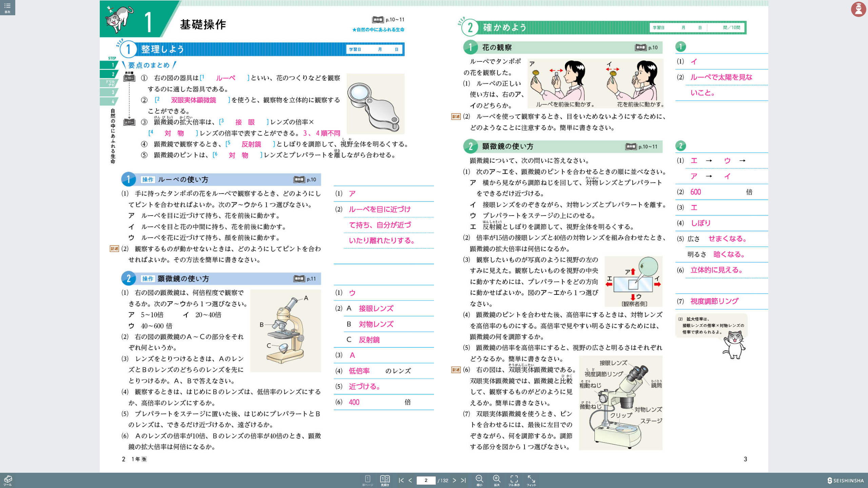Jump to the first page
868x488 pixels.
[x=401, y=480]
